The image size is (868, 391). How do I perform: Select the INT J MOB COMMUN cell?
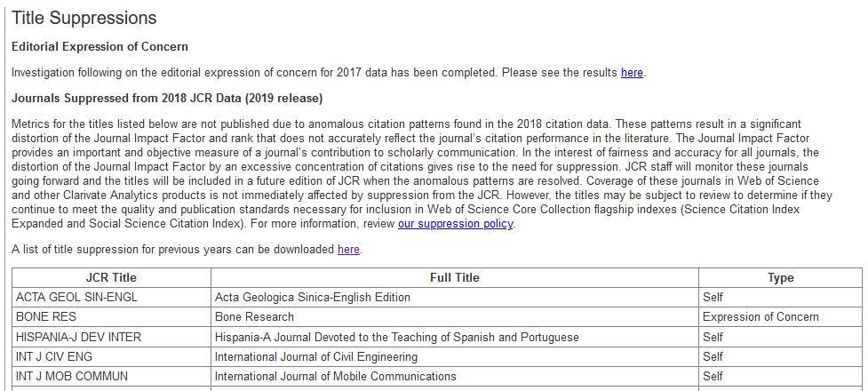(x=111, y=377)
